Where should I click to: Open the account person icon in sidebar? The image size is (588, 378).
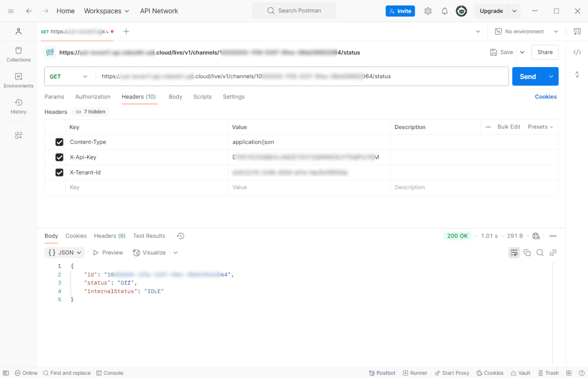click(x=18, y=31)
